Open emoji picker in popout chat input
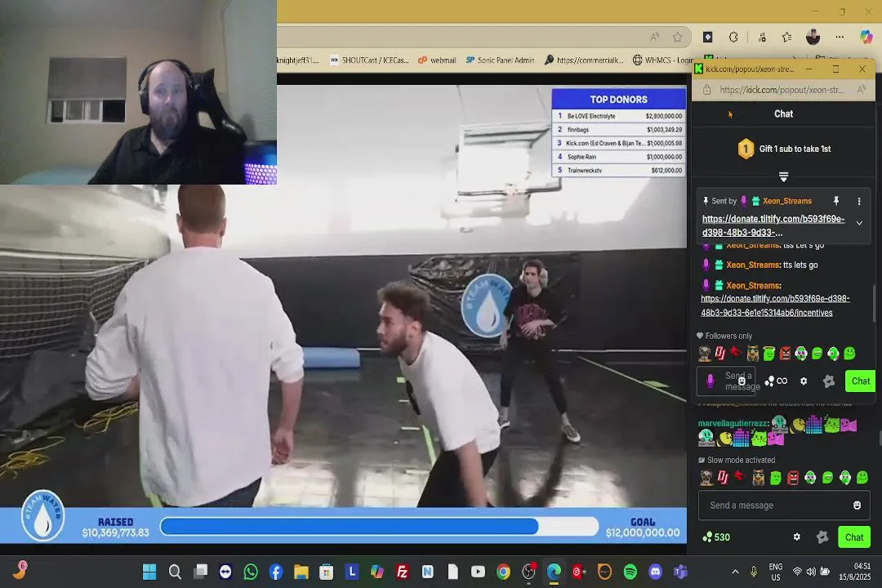This screenshot has width=882, height=588. click(742, 381)
